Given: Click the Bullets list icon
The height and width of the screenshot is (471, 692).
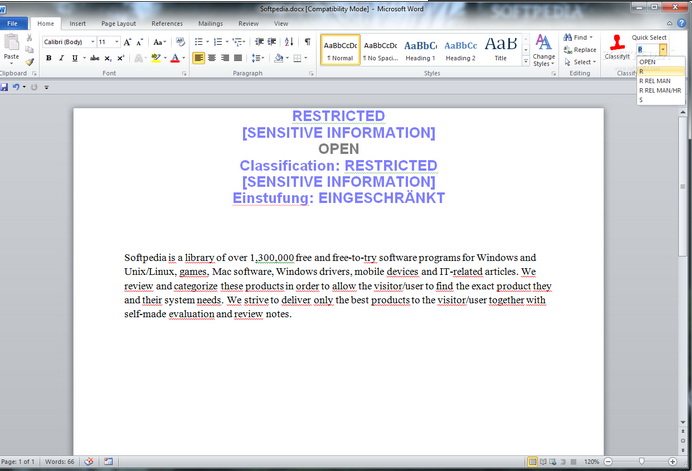Looking at the screenshot, I should (199, 42).
